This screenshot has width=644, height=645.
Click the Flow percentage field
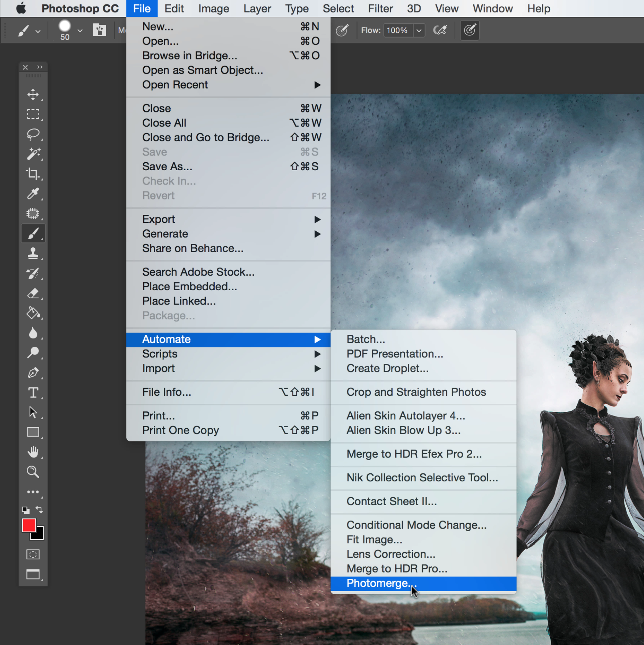pyautogui.click(x=398, y=30)
